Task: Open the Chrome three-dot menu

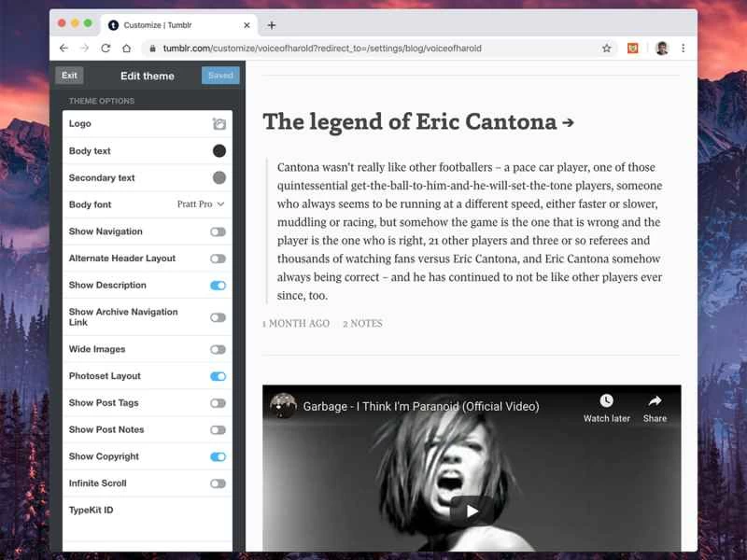Action: click(683, 49)
